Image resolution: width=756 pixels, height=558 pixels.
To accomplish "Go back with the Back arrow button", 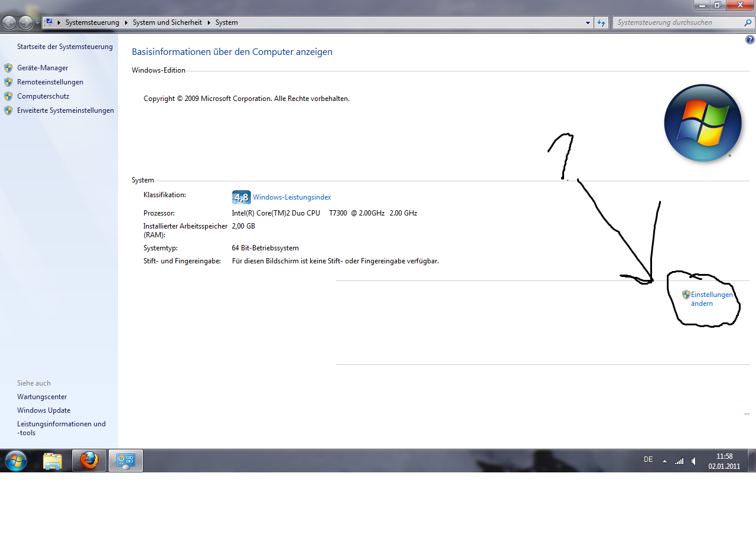I will click(x=9, y=22).
